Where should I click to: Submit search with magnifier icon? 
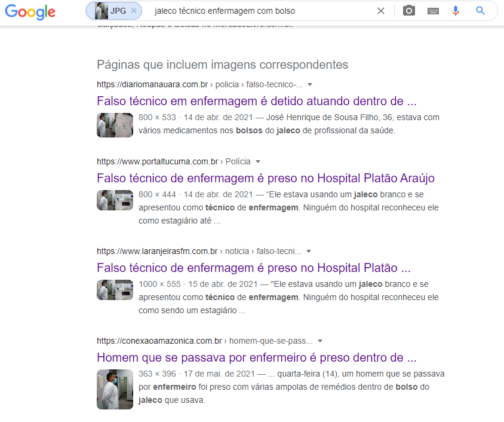coord(481,11)
